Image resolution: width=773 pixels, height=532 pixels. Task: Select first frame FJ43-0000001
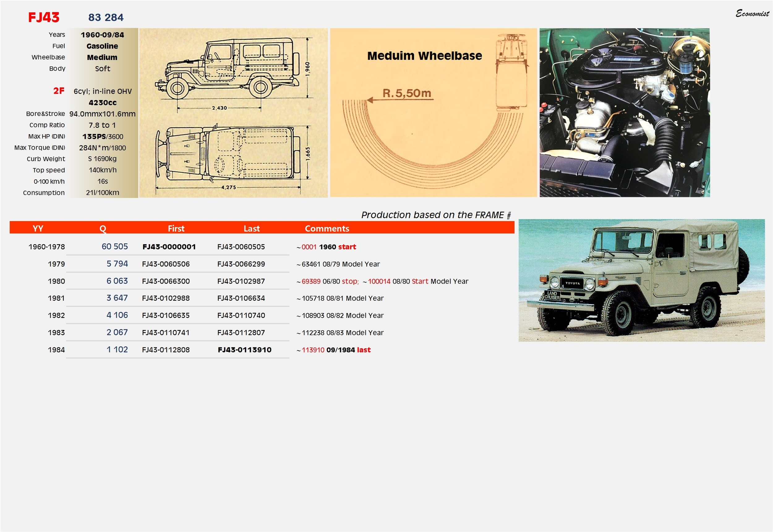click(x=169, y=247)
